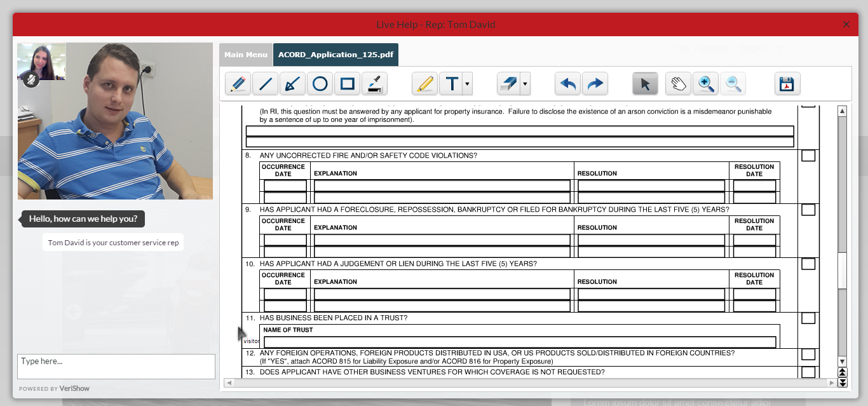868x406 pixels.
Task: Activate the yellow highlighter tool
Action: click(424, 83)
